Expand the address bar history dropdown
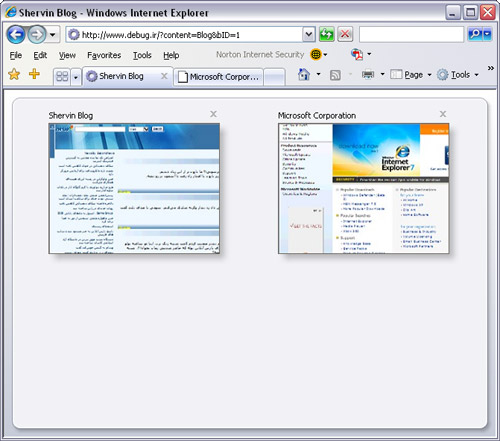Image resolution: width=500 pixels, height=441 pixels. tap(309, 34)
